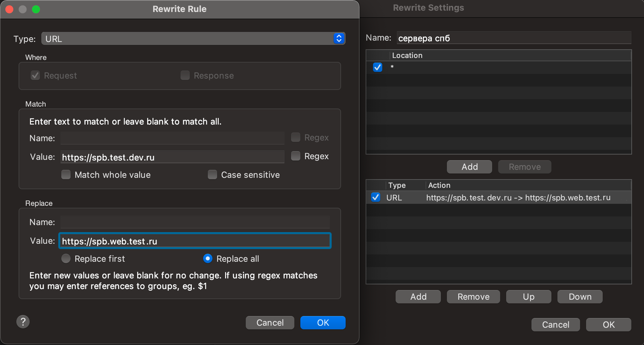The width and height of the screenshot is (644, 345).
Task: Enable Match whole value checkbox
Action: 66,174
